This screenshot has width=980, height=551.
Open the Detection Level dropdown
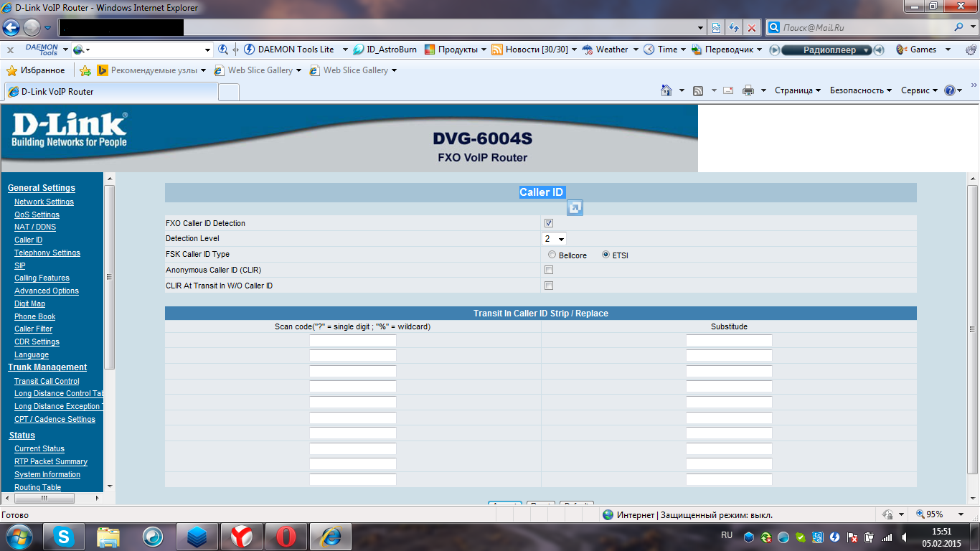point(554,239)
